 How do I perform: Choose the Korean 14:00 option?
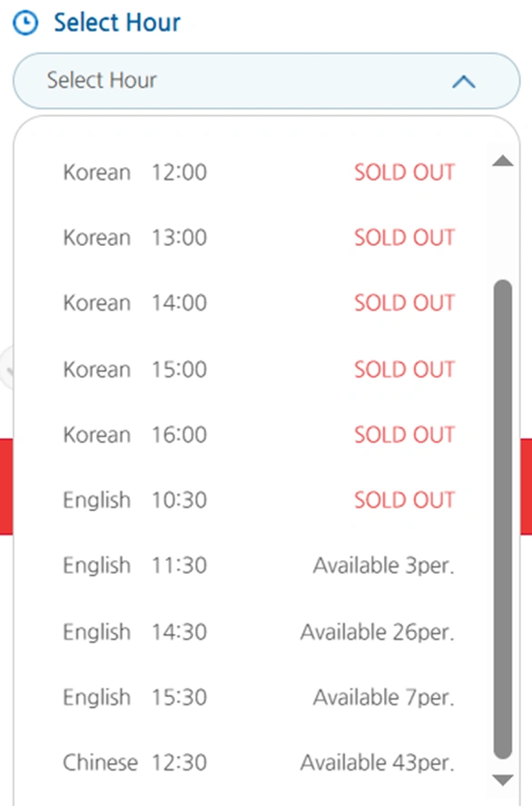point(259,303)
